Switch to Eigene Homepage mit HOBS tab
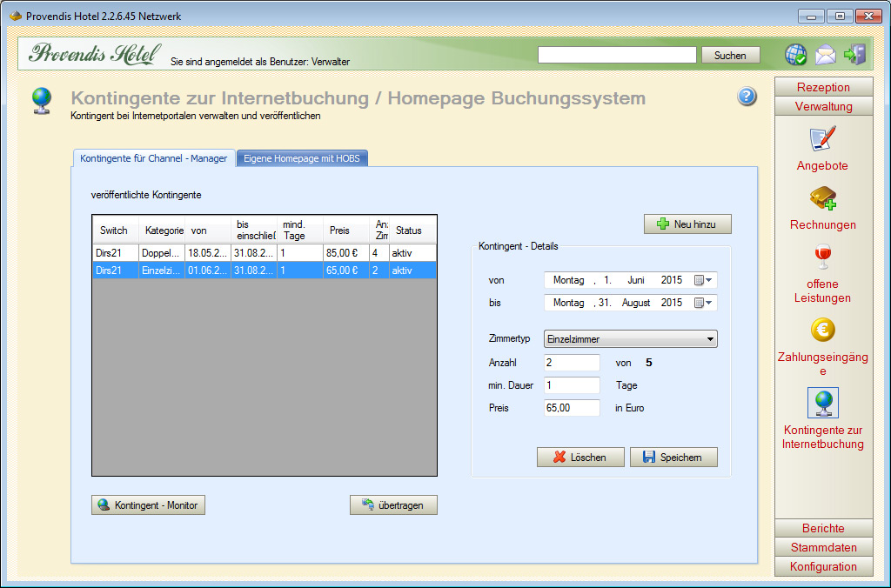Screen dimensions: 891x588 pyautogui.click(x=303, y=158)
